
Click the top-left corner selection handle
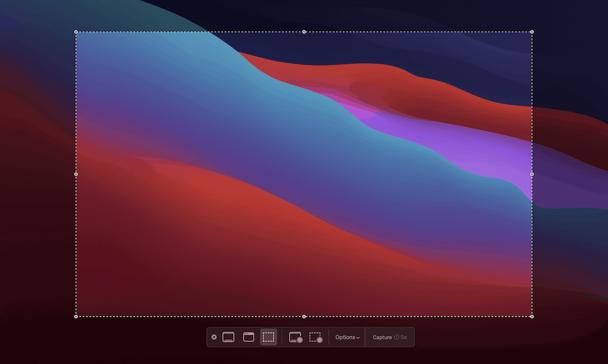(x=76, y=32)
